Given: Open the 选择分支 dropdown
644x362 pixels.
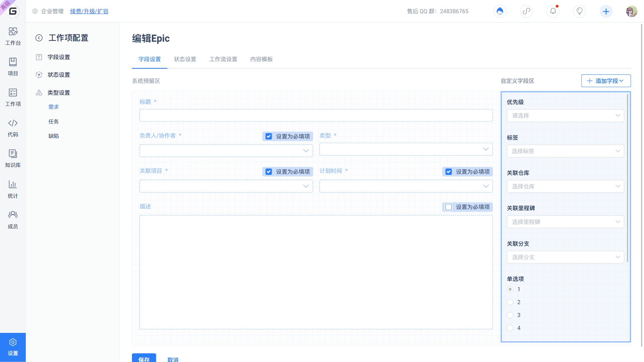Looking at the screenshot, I should point(565,257).
